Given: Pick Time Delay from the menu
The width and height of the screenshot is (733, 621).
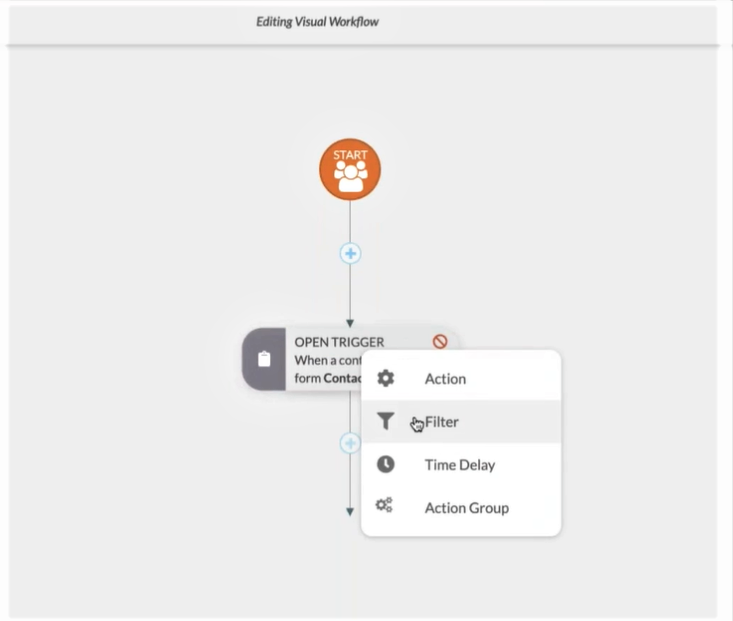Looking at the screenshot, I should 459,465.
